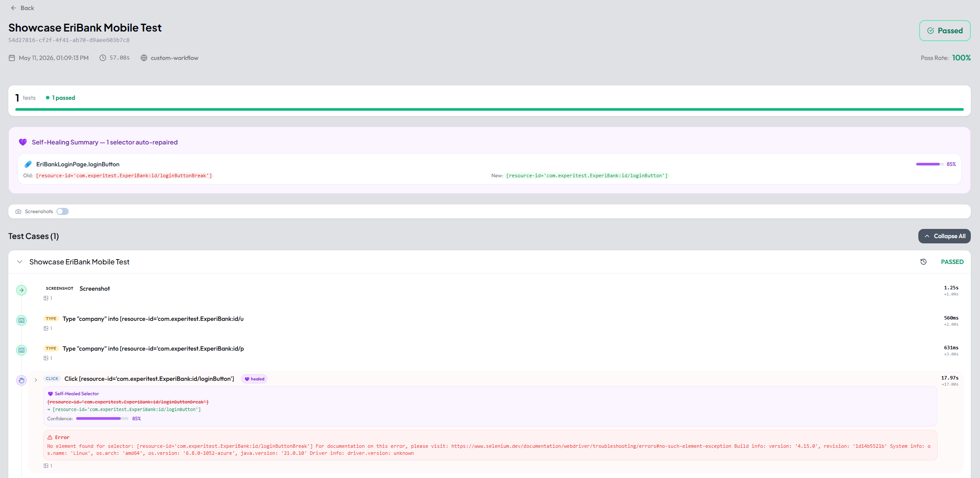Collapse the Showcase EriBank Mobile Test case chevron
This screenshot has width=980, height=478.
point(20,262)
